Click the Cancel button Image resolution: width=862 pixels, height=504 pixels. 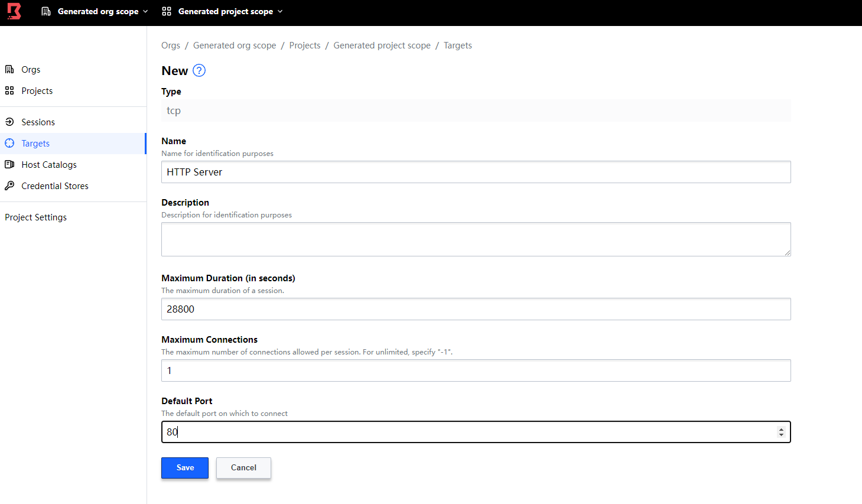[x=243, y=467]
